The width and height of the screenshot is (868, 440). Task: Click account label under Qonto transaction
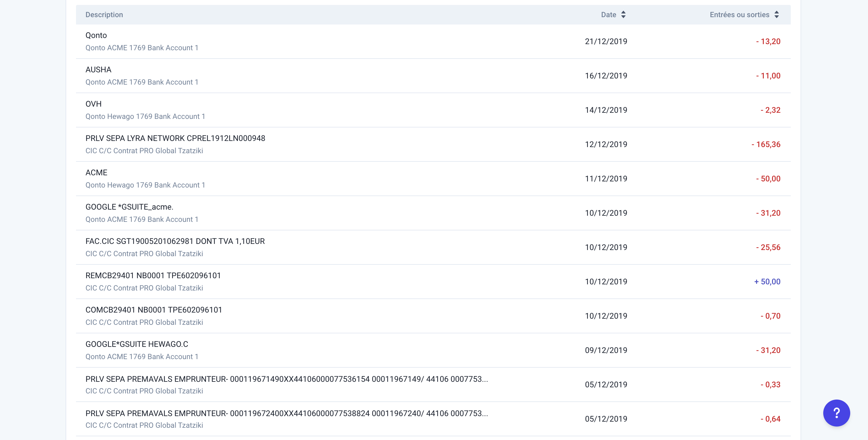142,48
